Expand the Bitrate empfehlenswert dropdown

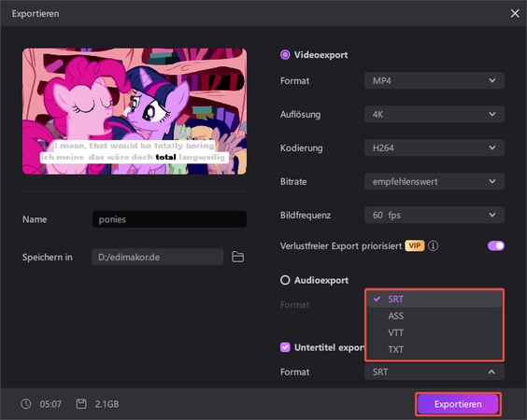(x=434, y=181)
